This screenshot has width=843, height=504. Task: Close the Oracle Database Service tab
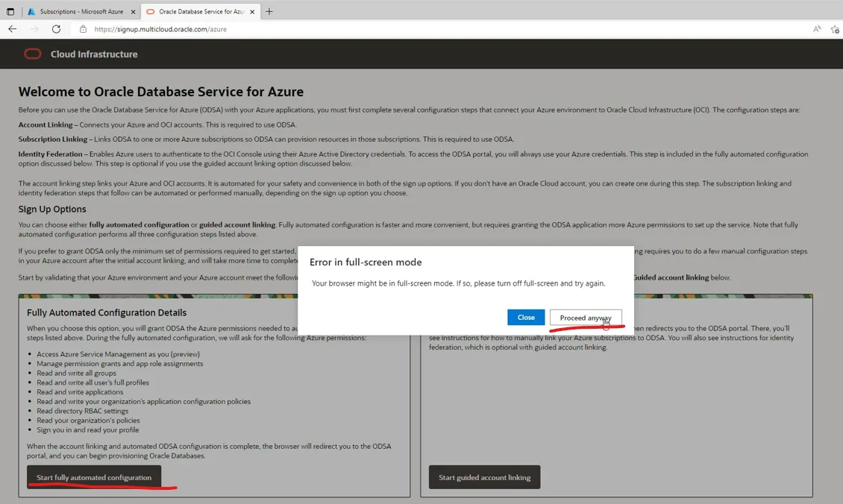click(252, 12)
